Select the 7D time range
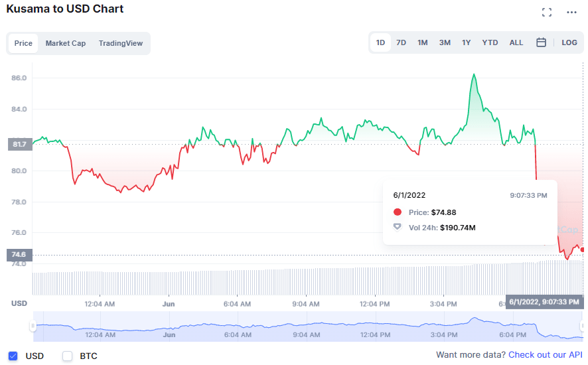 (401, 42)
